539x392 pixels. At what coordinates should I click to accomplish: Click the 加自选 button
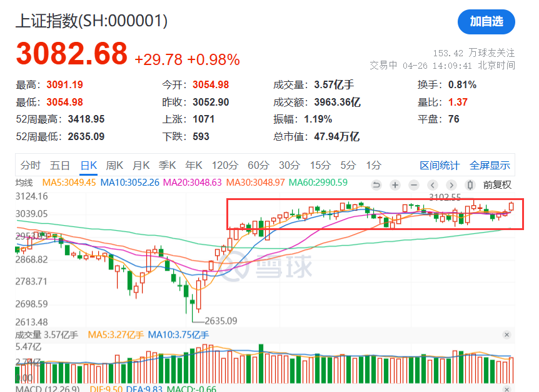click(x=486, y=22)
